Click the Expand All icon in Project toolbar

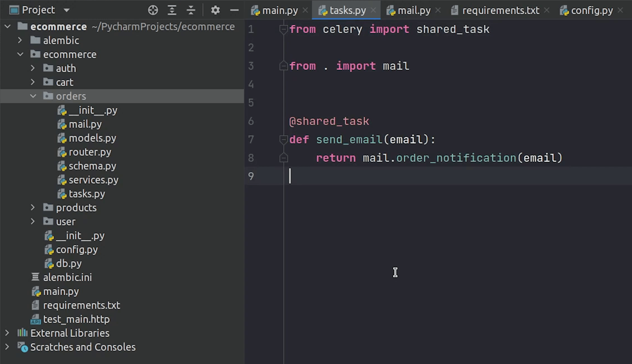point(172,10)
